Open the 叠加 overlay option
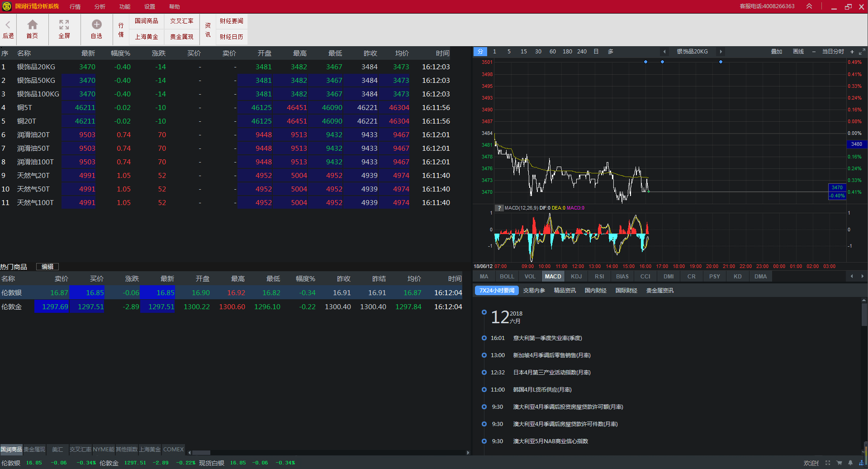Screen dimensions: 868x469 (x=777, y=52)
